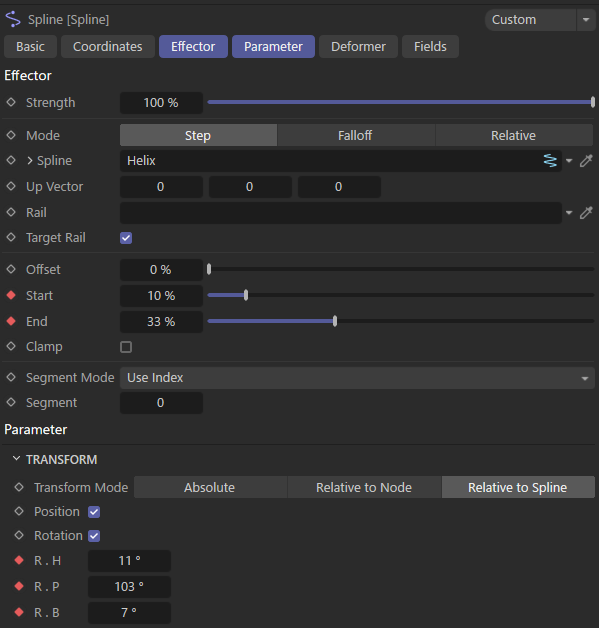Select Relative to Node transform mode
This screenshot has width=599, height=628.
(x=364, y=487)
